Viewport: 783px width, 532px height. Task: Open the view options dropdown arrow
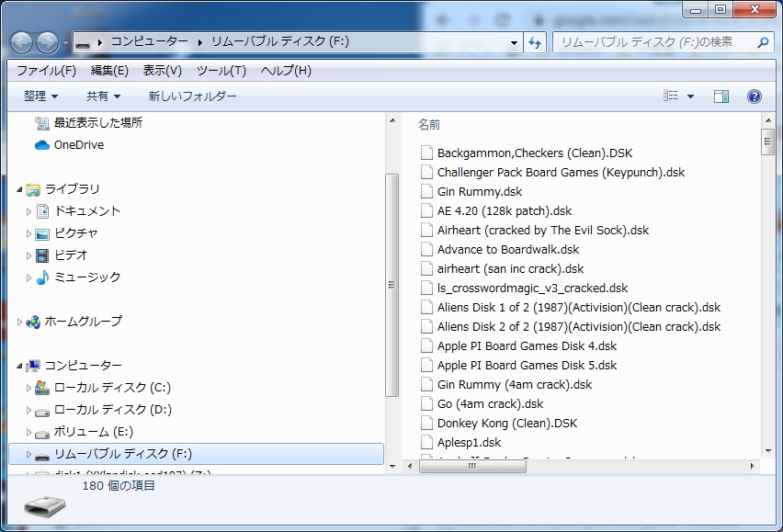690,96
